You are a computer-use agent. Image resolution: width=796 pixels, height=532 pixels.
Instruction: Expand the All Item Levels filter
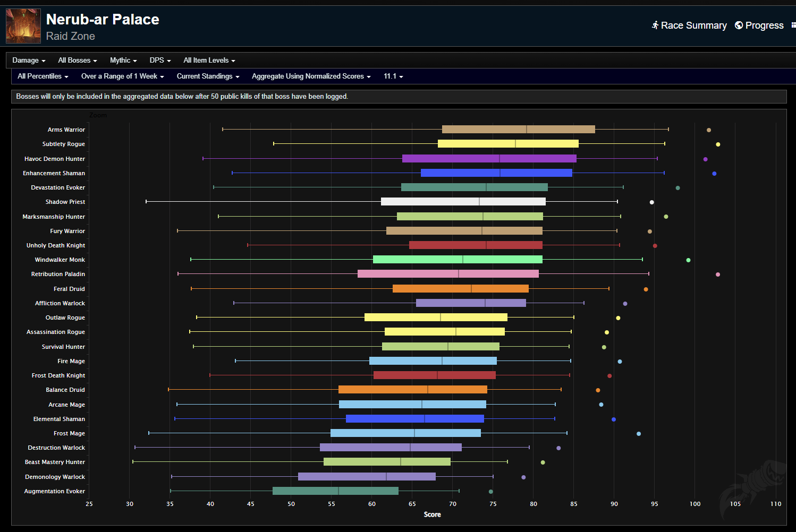[x=209, y=61]
